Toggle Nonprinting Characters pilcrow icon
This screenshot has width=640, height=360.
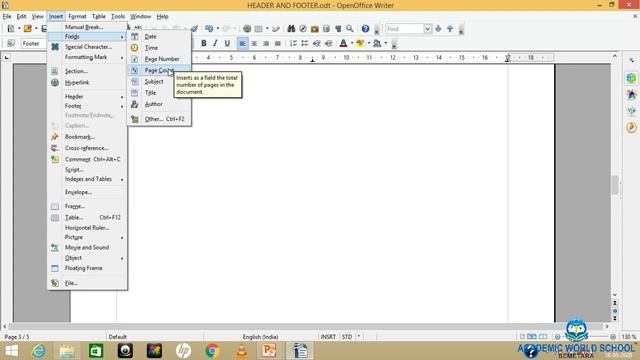coord(338,29)
